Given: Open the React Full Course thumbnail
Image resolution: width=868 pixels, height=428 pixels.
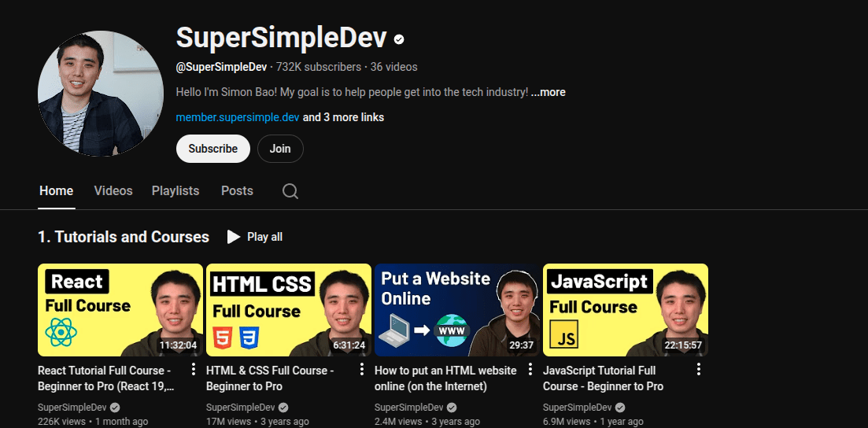Looking at the screenshot, I should 120,310.
